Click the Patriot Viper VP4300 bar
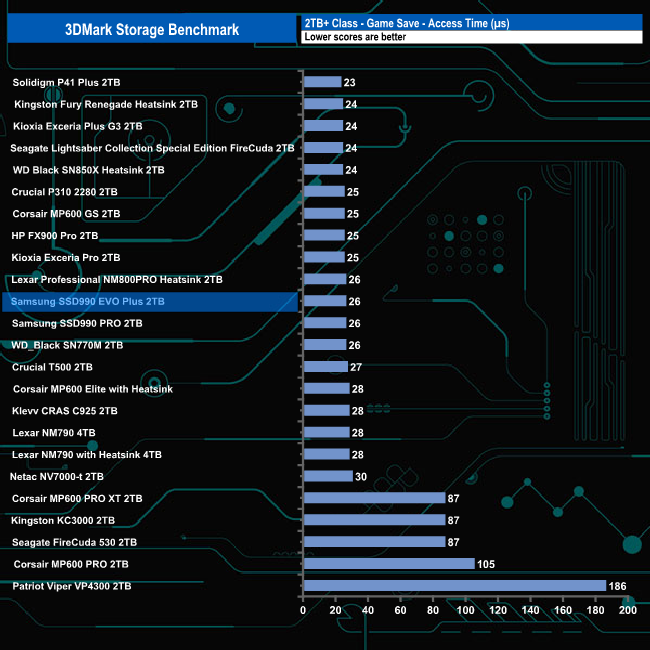650x650 pixels. click(x=455, y=585)
